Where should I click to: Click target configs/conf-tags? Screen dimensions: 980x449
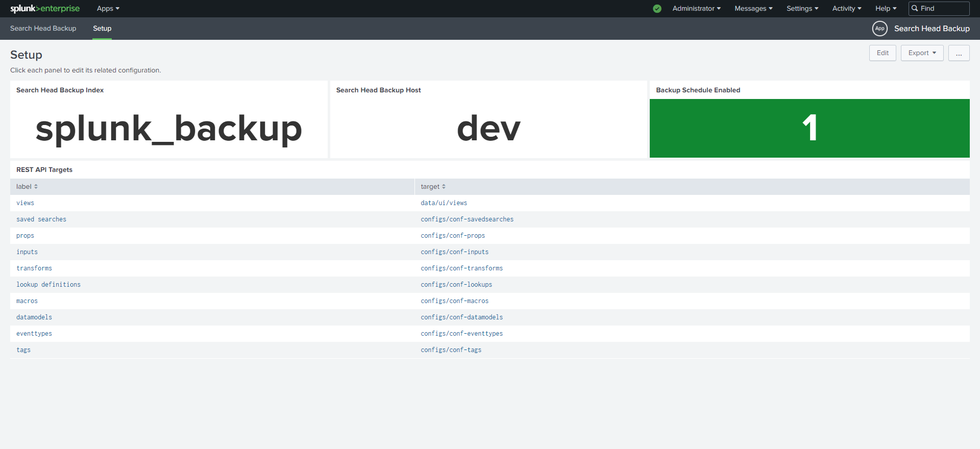pyautogui.click(x=451, y=350)
